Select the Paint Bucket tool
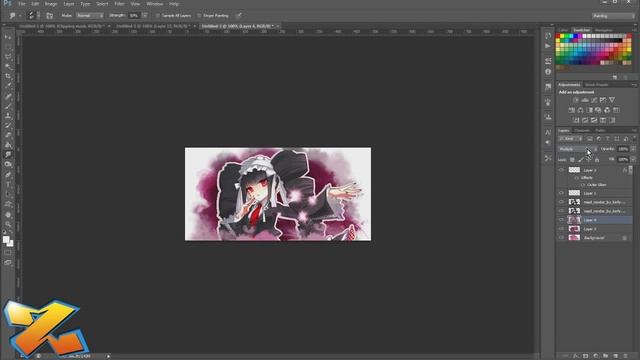640x360 pixels. 8,145
